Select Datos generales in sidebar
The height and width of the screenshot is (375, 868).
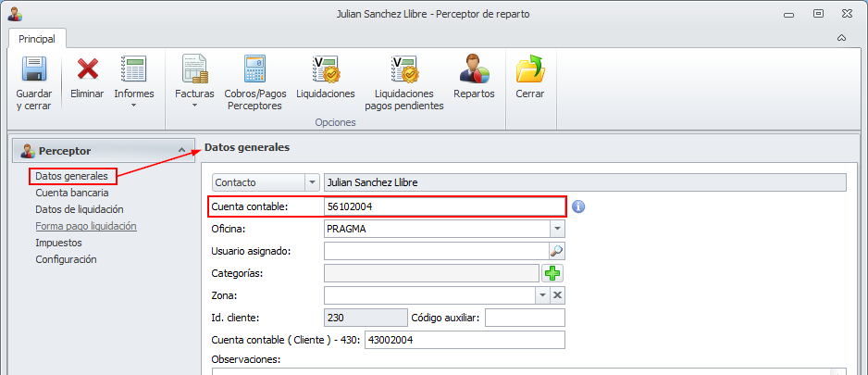coord(72,176)
